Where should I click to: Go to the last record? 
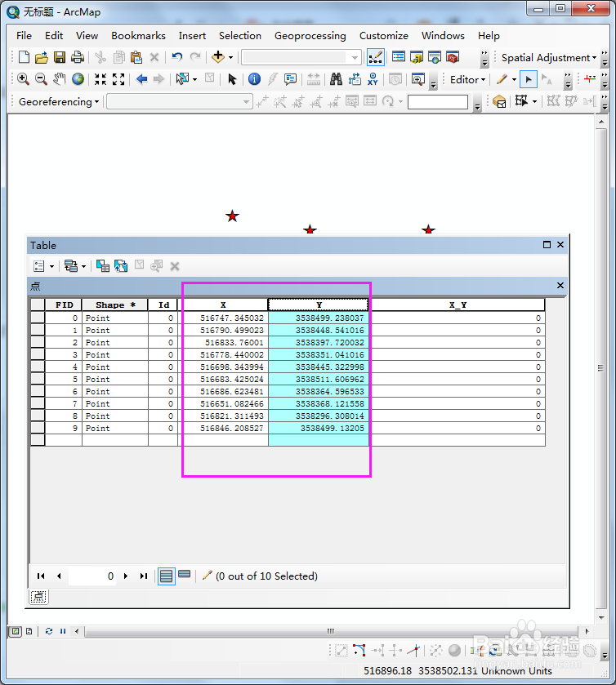144,576
